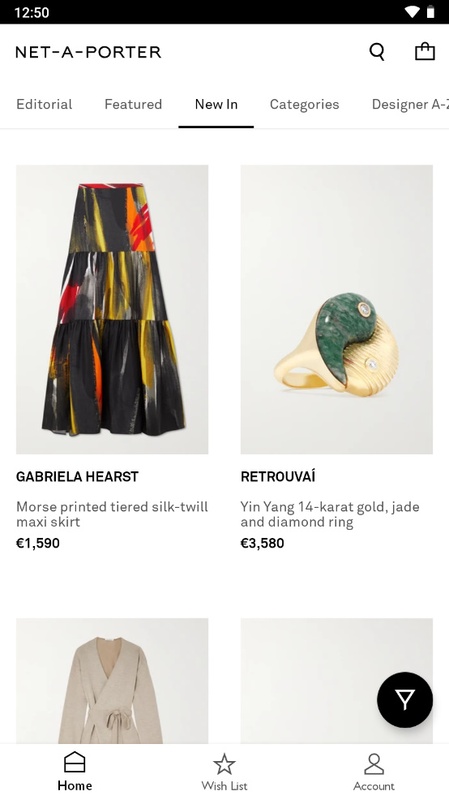Switch to the Featured tab
The image size is (449, 800).
point(133,104)
